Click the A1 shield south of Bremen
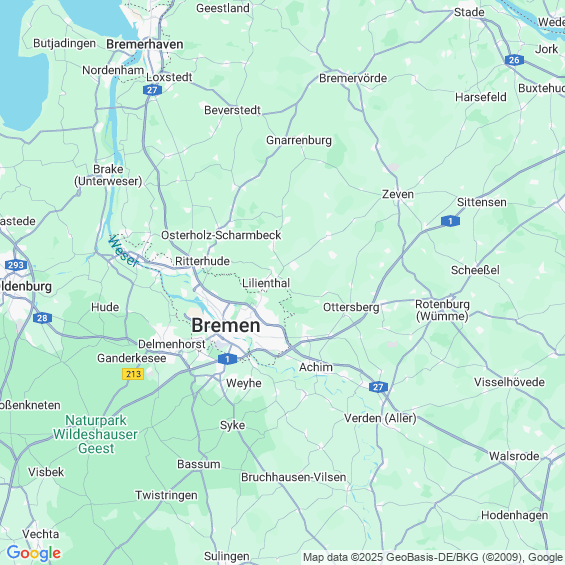The image size is (565, 565). click(227, 359)
